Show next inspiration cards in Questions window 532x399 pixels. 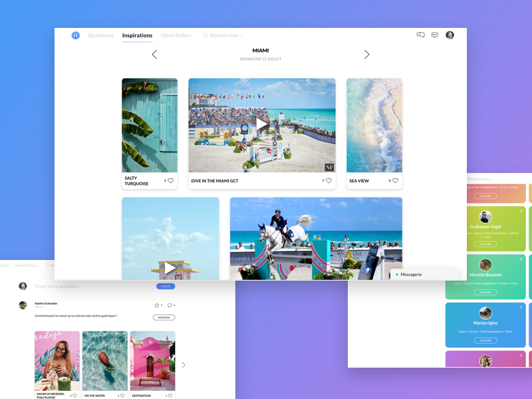pos(184,365)
